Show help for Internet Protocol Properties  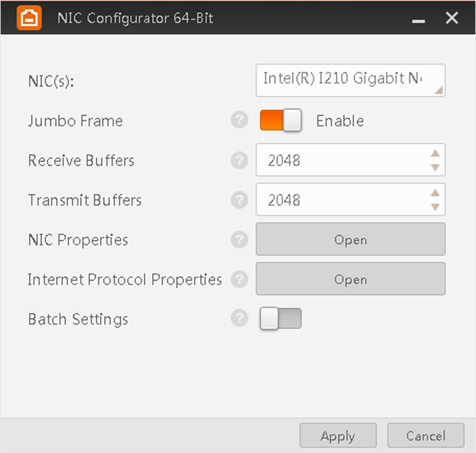tap(240, 279)
